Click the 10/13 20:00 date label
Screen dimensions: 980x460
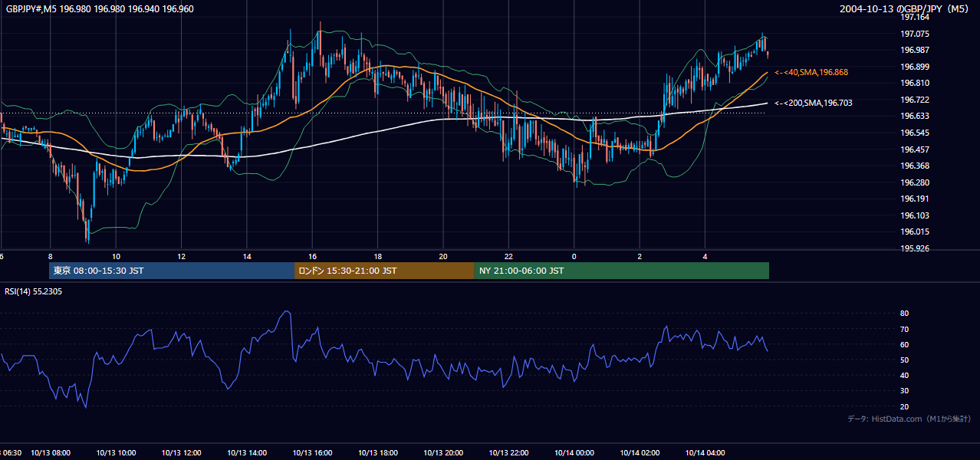pyautogui.click(x=443, y=452)
